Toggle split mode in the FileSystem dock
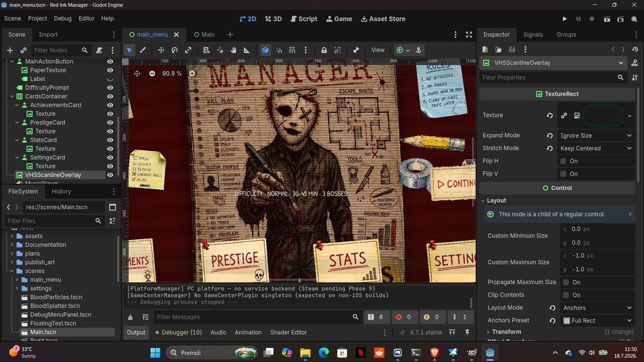The height and width of the screenshot is (362, 644). 112,207
